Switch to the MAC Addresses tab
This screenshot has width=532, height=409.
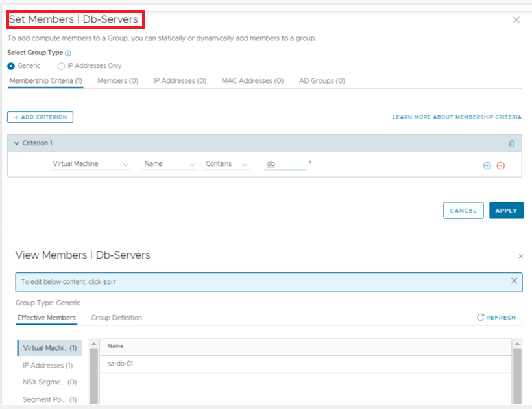pos(252,81)
